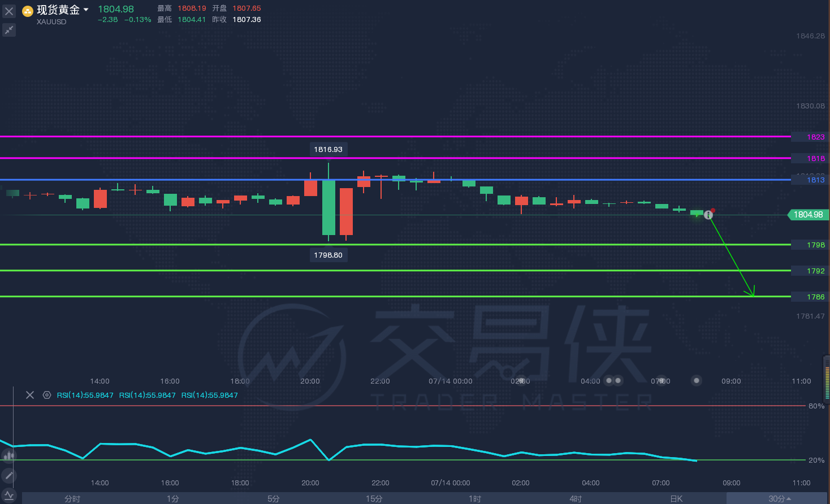Click the gold coin symbol icon

click(28, 11)
